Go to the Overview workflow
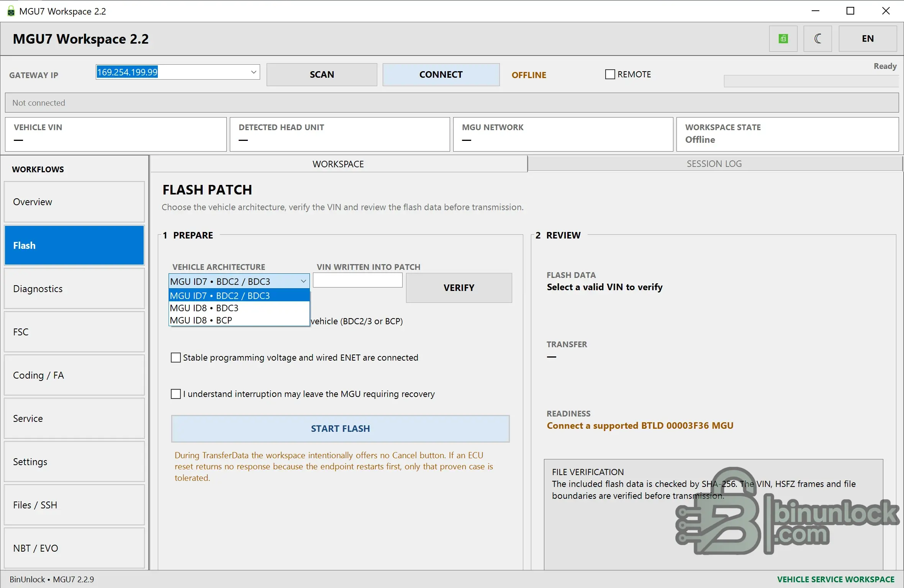The width and height of the screenshot is (904, 588). [x=74, y=202]
